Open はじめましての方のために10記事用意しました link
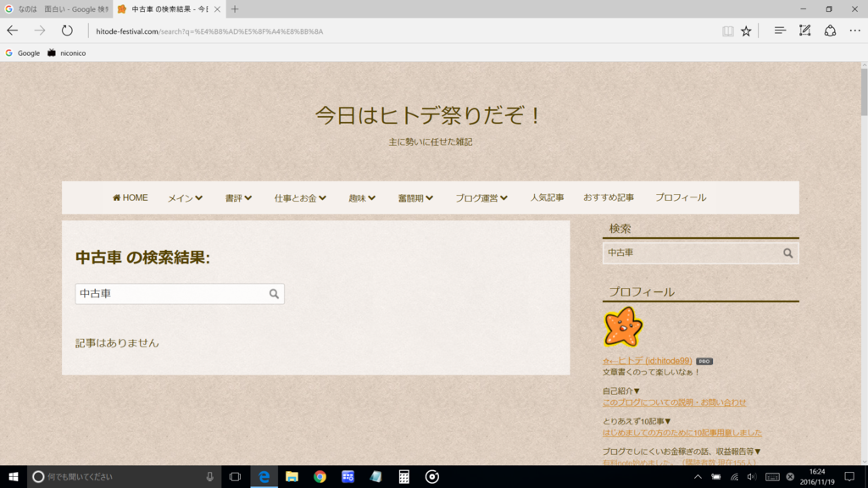 coord(682,433)
